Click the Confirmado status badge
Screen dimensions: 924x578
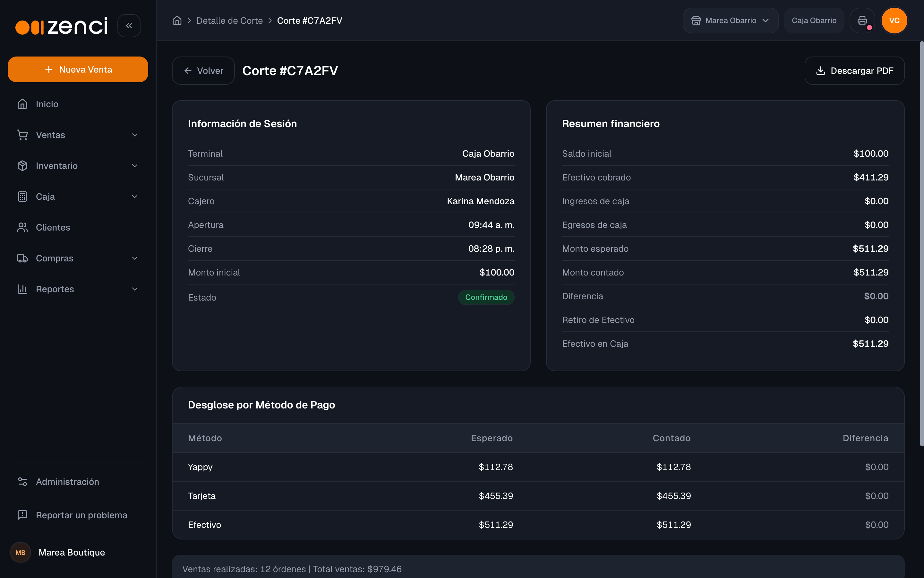coord(486,297)
